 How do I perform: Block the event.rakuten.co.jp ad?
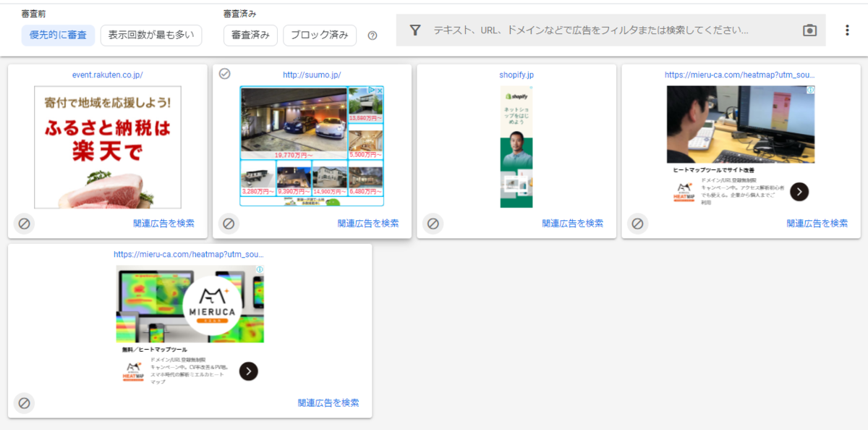pyautogui.click(x=24, y=224)
